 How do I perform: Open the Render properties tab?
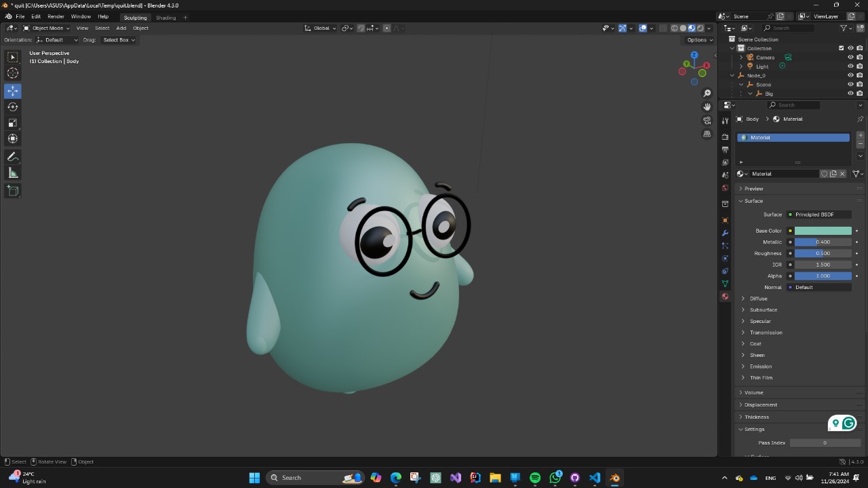(x=725, y=135)
